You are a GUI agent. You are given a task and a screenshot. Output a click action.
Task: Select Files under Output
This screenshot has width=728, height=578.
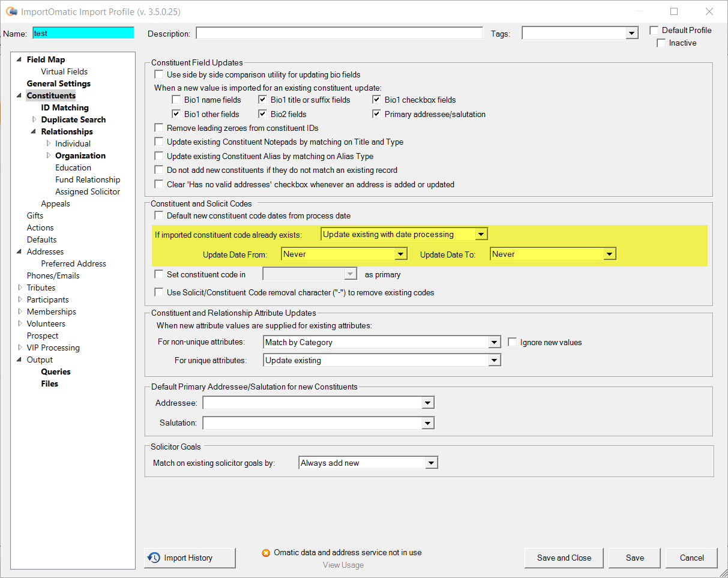click(50, 384)
